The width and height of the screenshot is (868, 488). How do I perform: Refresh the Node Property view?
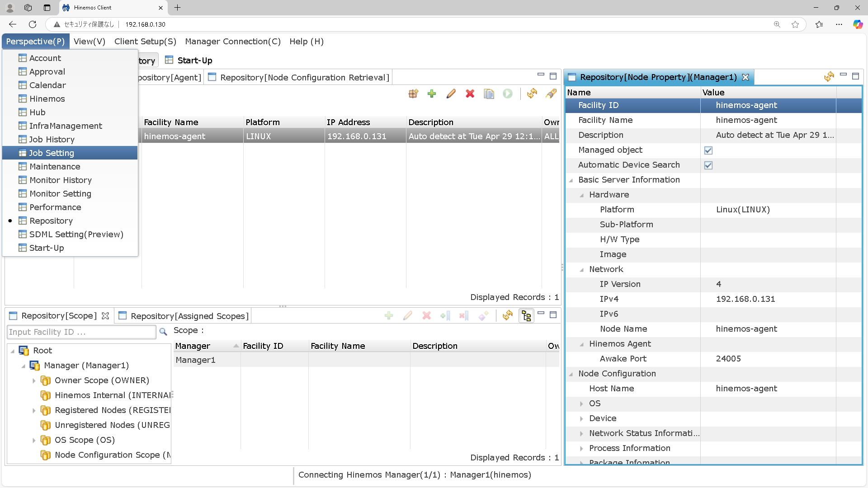click(x=829, y=77)
